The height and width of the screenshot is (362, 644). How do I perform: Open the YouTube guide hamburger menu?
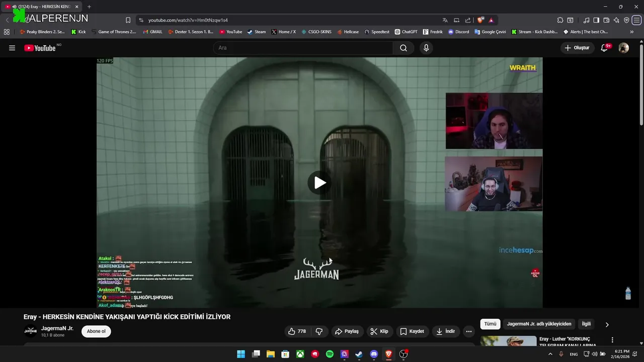(x=12, y=48)
